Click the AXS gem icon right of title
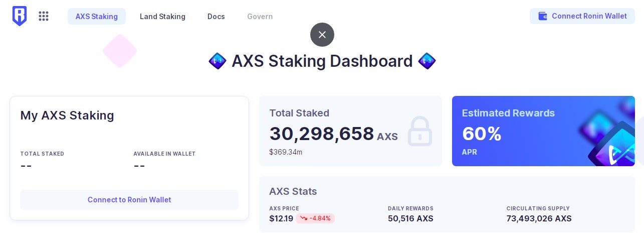The image size is (644, 244). (x=427, y=61)
